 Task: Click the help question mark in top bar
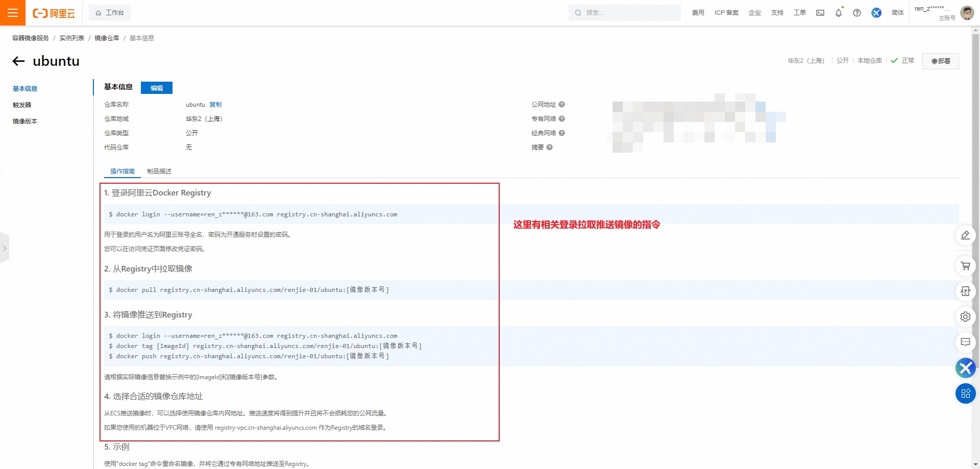tap(857, 13)
